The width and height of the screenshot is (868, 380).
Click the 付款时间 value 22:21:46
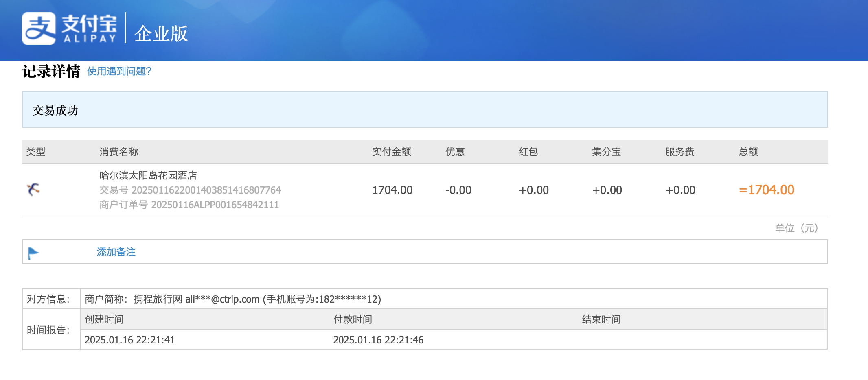(x=378, y=340)
